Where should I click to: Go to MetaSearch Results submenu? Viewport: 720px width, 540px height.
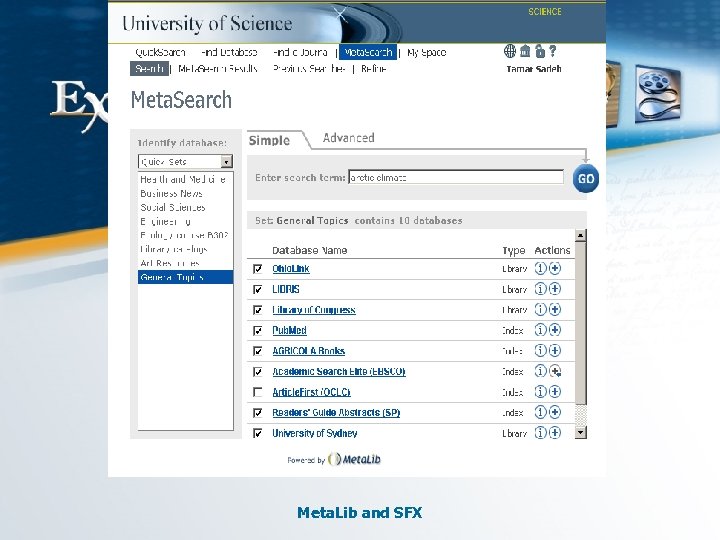[218, 69]
